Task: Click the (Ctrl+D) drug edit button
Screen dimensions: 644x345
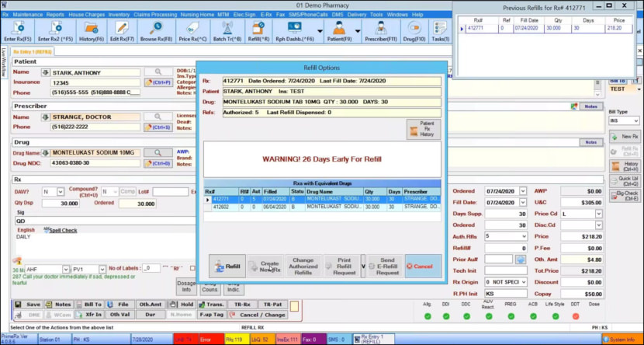Action: tap(158, 163)
